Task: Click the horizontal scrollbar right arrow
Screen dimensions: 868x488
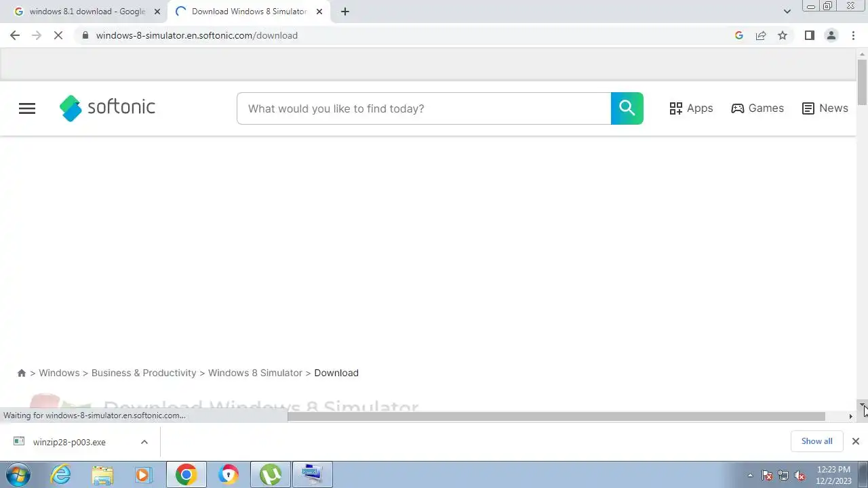Action: pyautogui.click(x=850, y=416)
